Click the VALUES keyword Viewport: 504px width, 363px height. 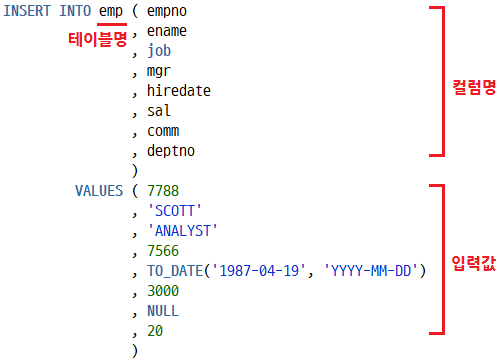(x=99, y=191)
